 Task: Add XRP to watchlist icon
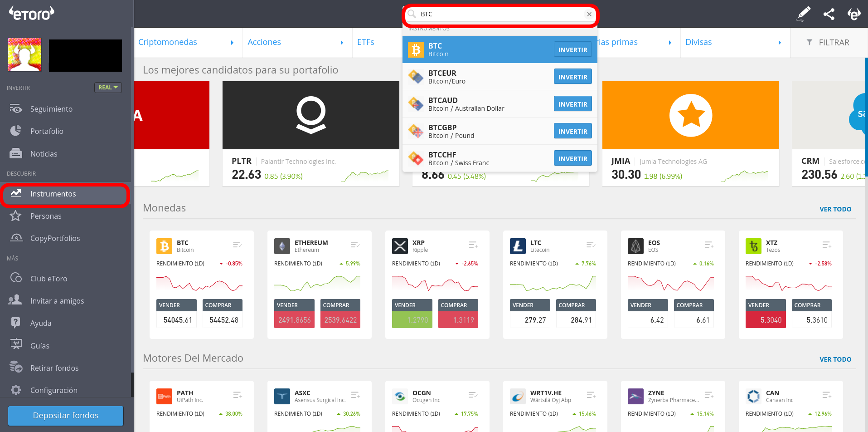point(473,245)
